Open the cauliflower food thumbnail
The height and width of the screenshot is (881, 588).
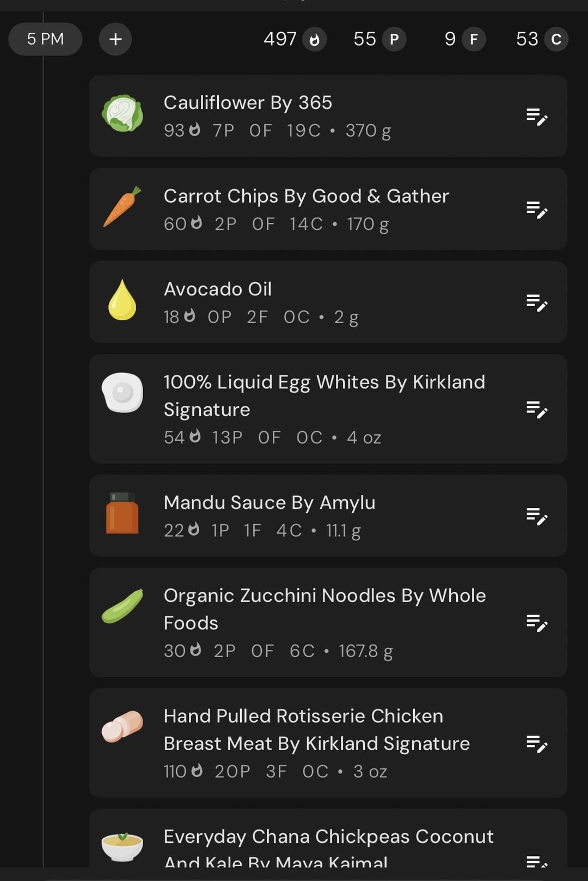click(122, 114)
